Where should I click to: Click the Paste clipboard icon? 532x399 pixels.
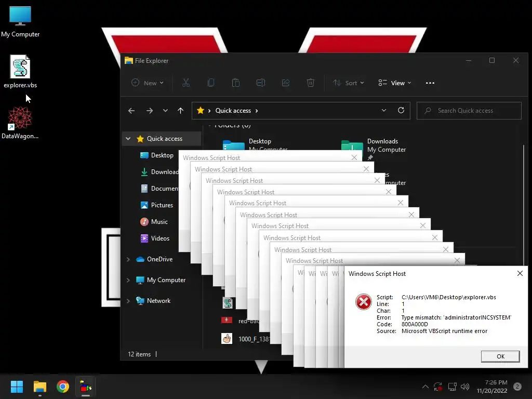coord(236,83)
